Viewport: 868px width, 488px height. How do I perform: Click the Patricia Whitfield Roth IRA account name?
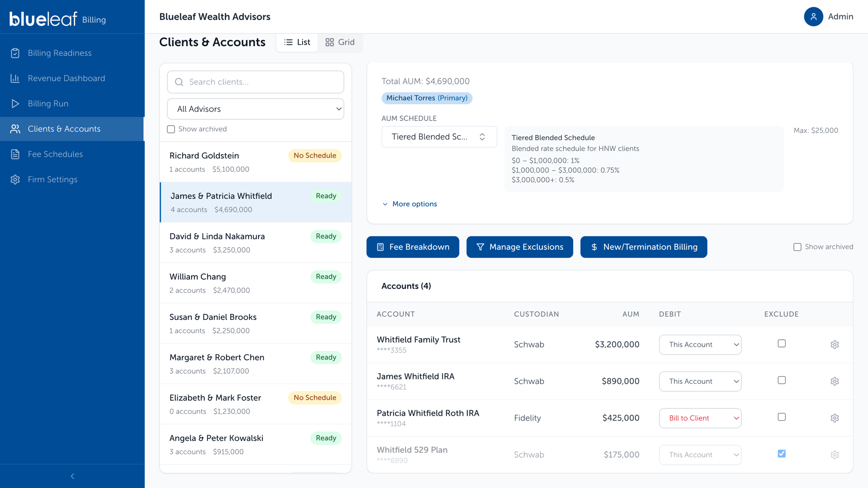(x=428, y=413)
